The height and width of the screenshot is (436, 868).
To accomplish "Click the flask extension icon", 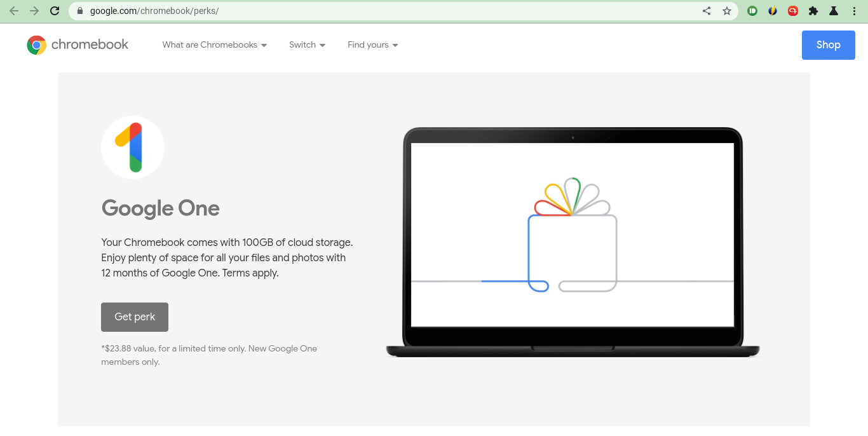I will pos(833,11).
